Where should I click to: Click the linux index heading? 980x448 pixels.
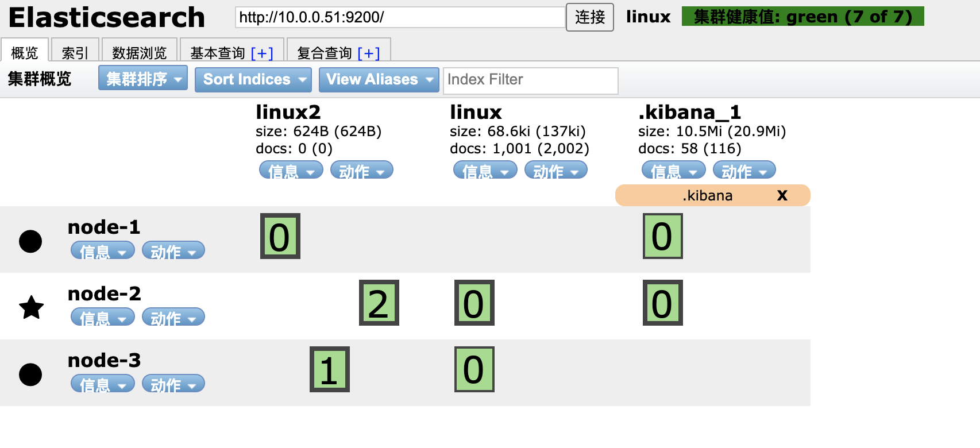coord(476,111)
